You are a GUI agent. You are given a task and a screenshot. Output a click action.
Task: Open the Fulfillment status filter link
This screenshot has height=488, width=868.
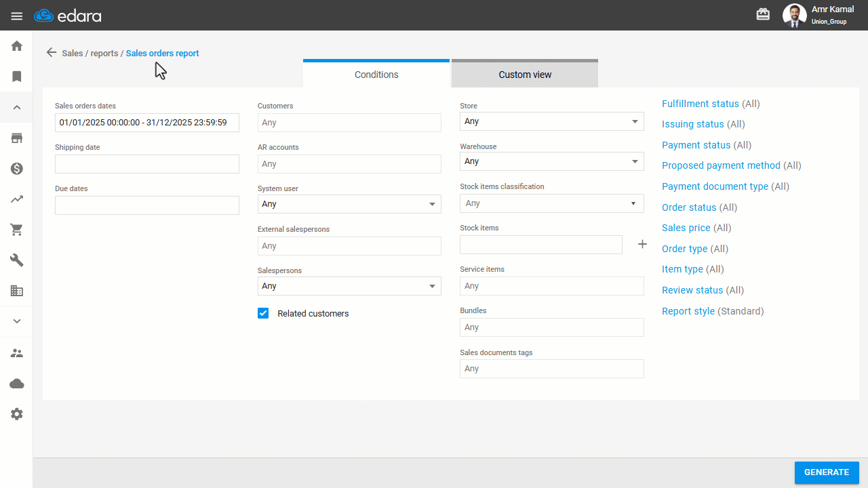tap(701, 104)
